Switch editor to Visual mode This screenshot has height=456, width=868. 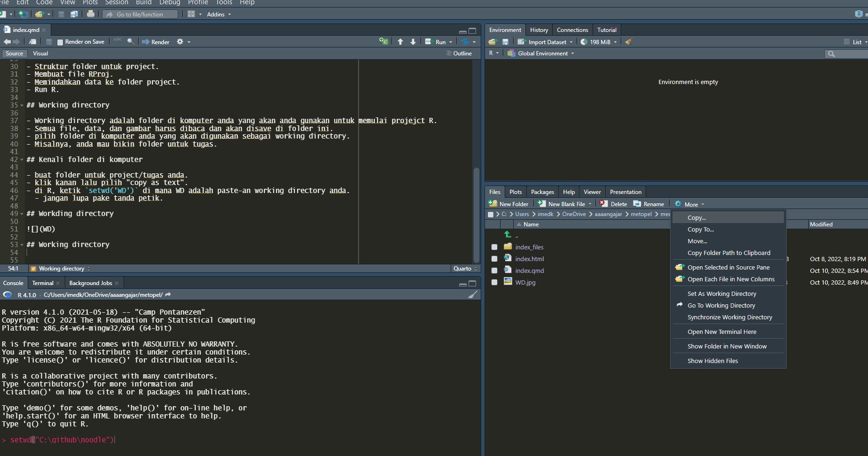pyautogui.click(x=40, y=54)
